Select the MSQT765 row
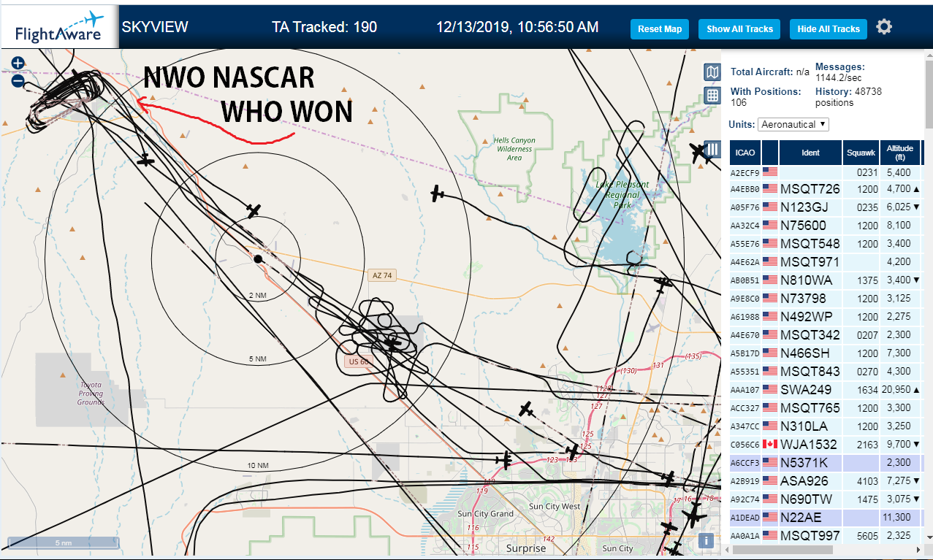The width and height of the screenshot is (933, 560). (826, 408)
